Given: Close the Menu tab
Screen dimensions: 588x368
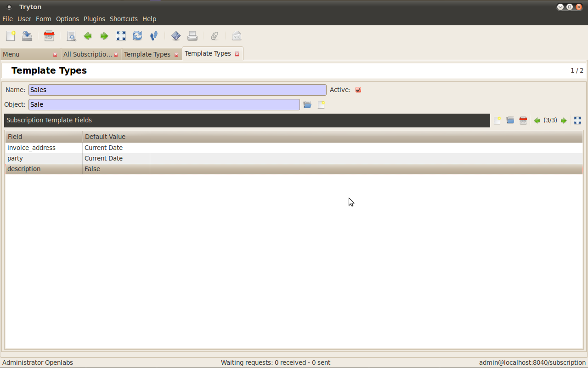Looking at the screenshot, I should click(55, 54).
